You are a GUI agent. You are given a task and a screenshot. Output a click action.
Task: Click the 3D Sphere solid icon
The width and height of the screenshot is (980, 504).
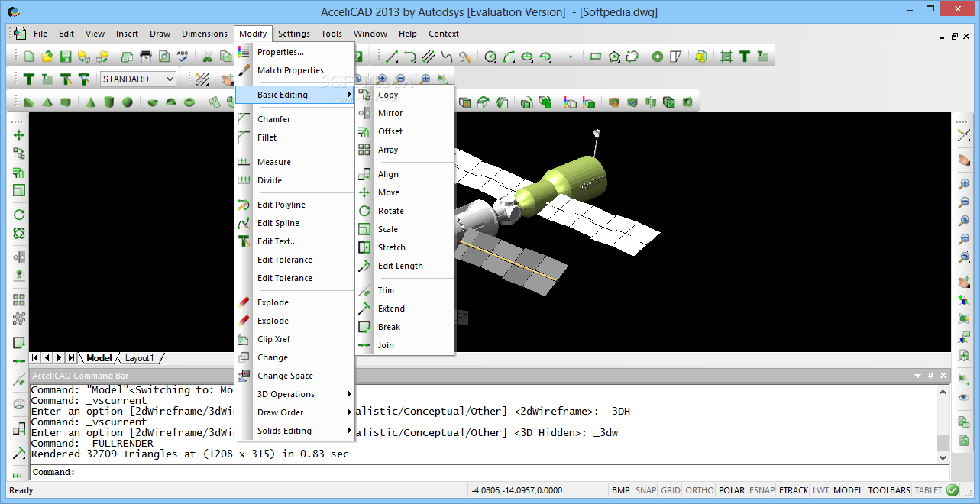pos(128,102)
